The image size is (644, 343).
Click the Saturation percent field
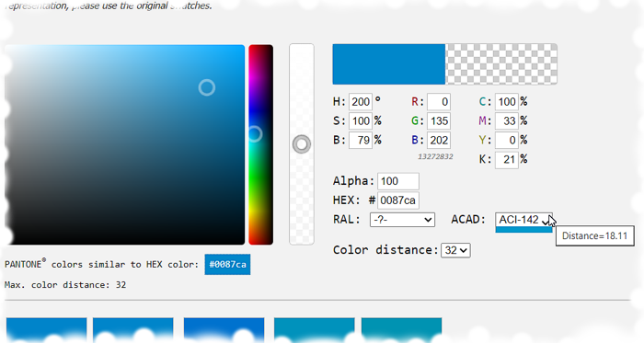click(361, 121)
